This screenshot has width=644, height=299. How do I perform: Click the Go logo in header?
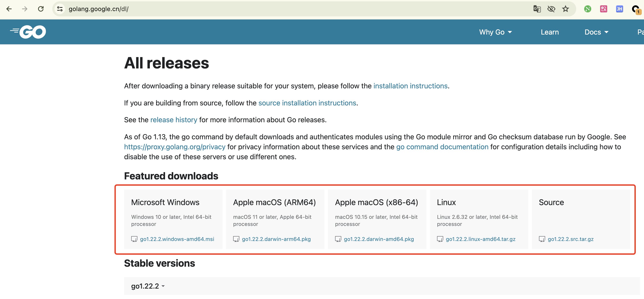pyautogui.click(x=28, y=32)
